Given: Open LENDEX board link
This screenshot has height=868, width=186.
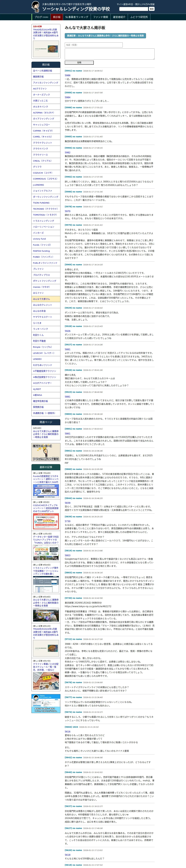Looking at the screenshot, I should click(x=46, y=359).
